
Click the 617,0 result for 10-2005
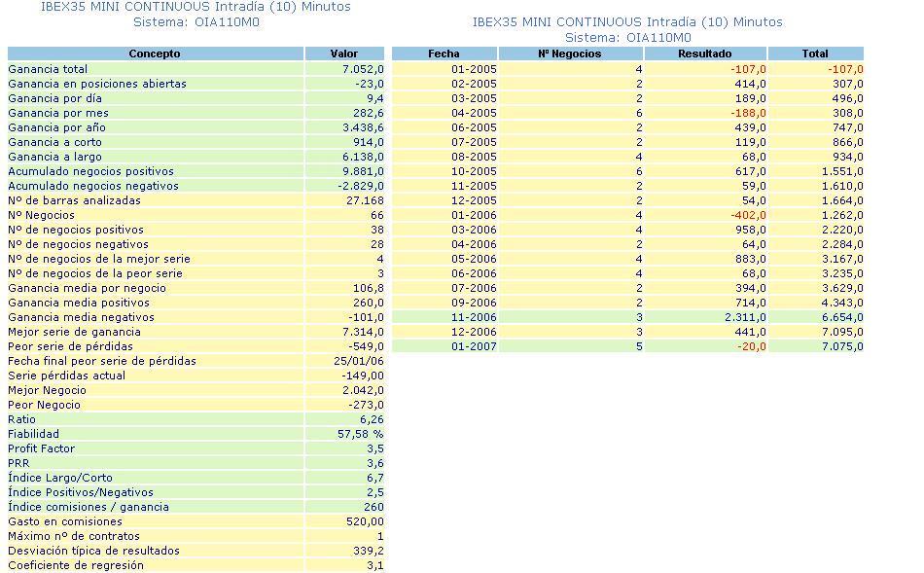[750, 171]
